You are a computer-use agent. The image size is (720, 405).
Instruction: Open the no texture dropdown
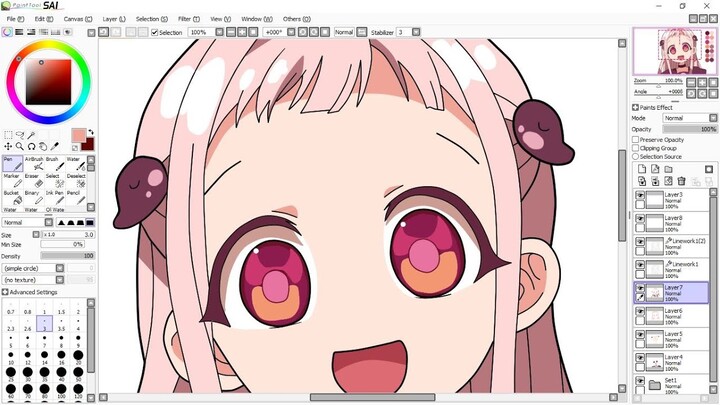pos(60,280)
